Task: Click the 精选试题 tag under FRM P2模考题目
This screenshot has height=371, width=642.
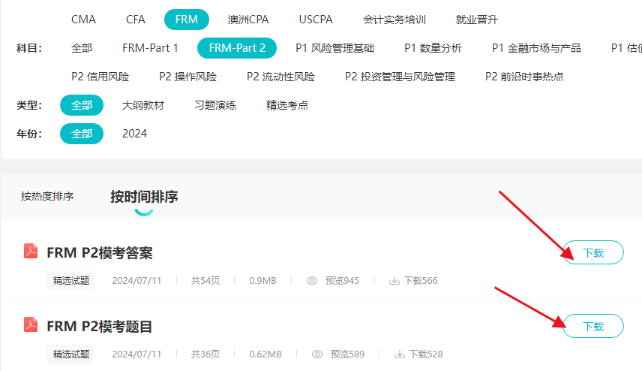Action: point(70,354)
